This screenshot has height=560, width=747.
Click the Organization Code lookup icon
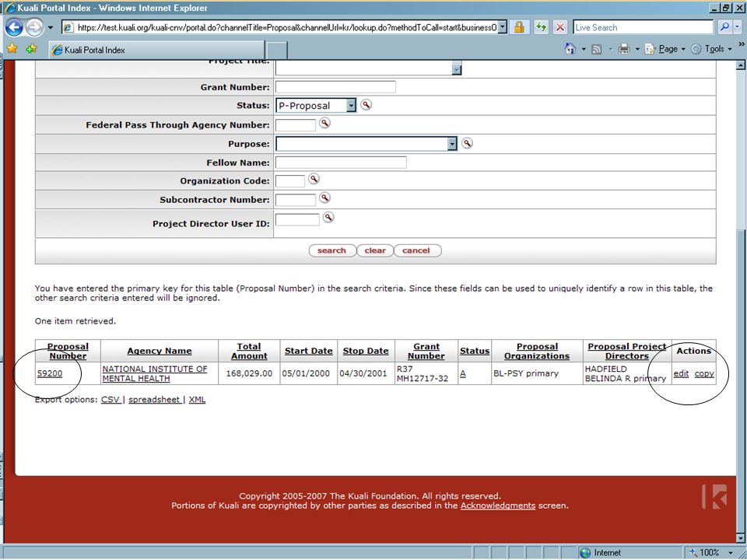(314, 179)
